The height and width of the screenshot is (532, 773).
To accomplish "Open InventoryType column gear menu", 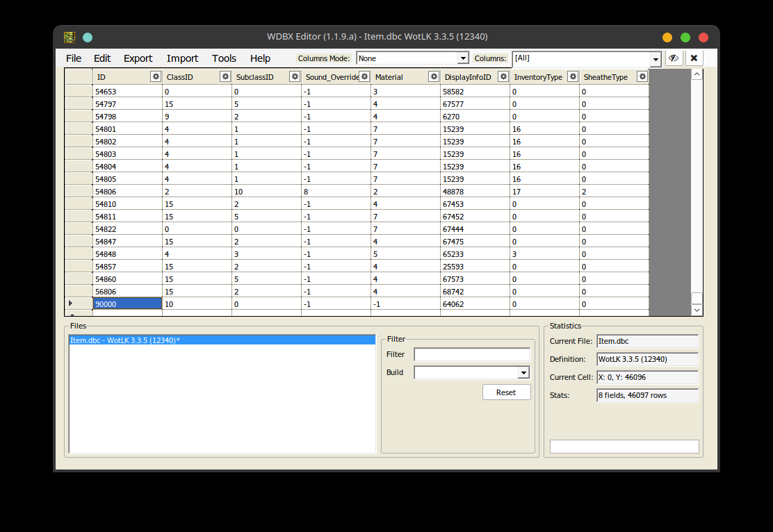I will point(573,77).
